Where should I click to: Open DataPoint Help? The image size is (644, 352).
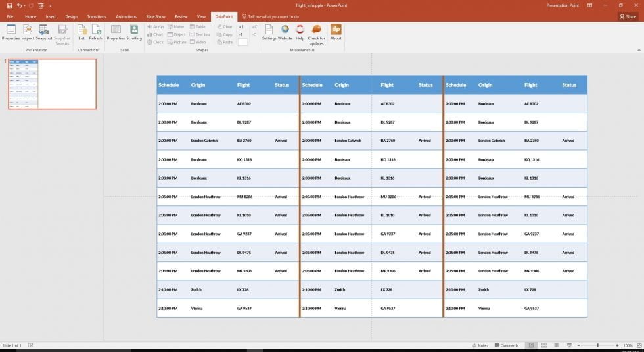(x=300, y=32)
